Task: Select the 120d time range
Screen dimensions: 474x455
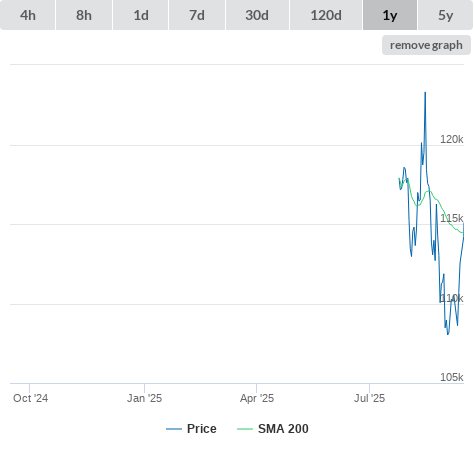Action: click(x=326, y=15)
